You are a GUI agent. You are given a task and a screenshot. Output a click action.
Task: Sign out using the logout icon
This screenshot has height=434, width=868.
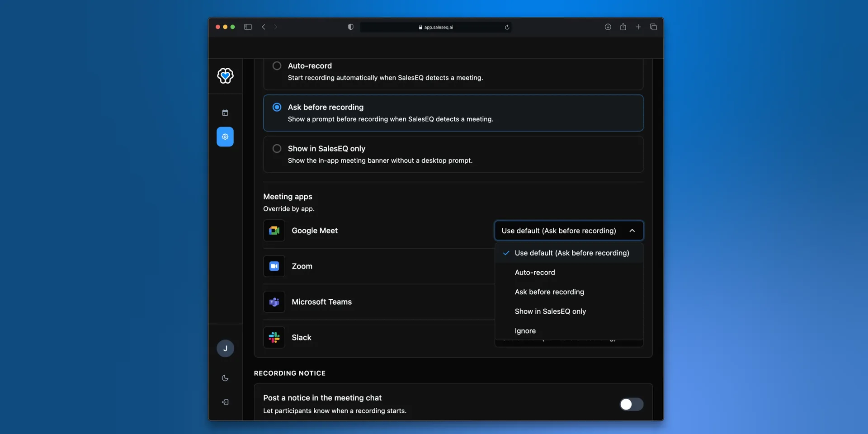pyautogui.click(x=225, y=402)
